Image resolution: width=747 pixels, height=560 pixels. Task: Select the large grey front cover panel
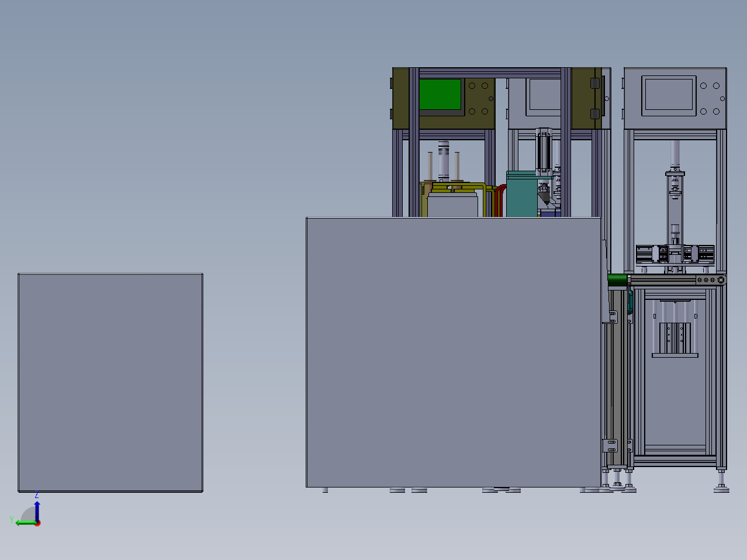coord(454,352)
